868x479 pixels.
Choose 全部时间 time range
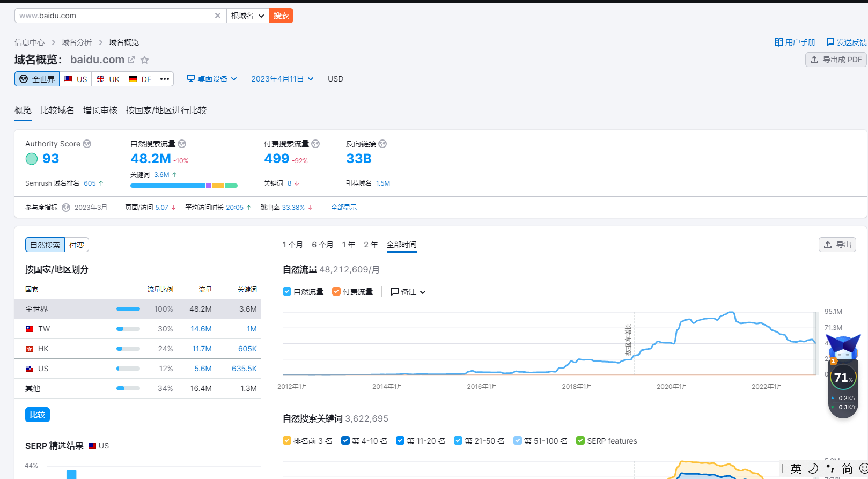coord(402,245)
